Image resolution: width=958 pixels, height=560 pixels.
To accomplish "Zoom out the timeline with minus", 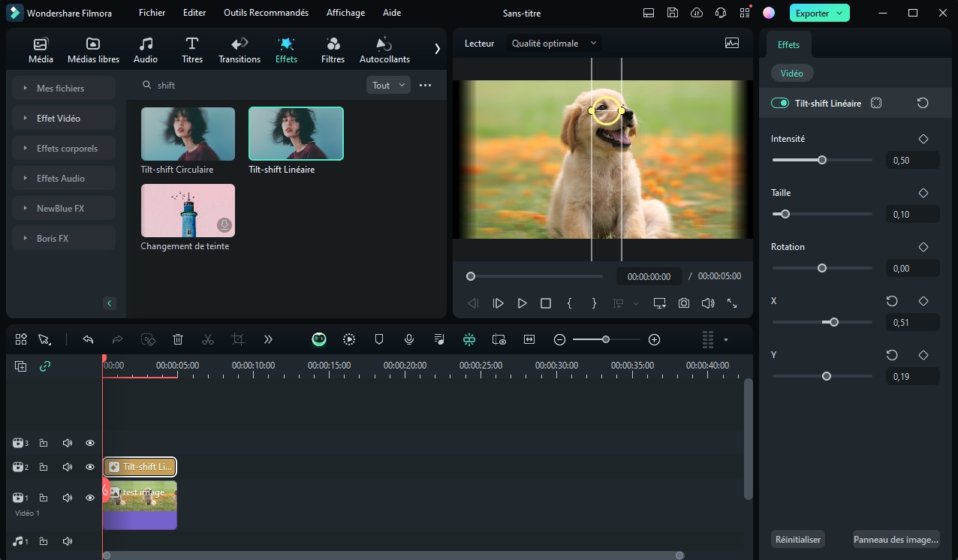I will pos(559,339).
